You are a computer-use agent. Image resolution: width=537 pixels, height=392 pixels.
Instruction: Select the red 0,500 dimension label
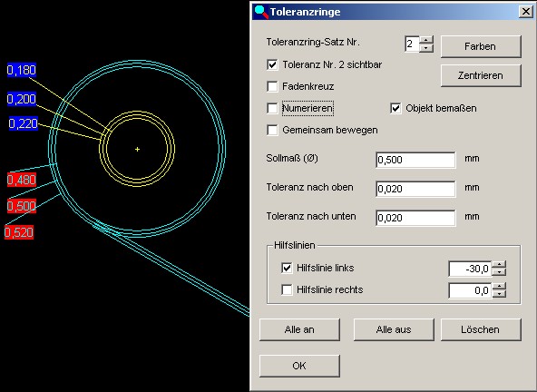pyautogui.click(x=21, y=206)
